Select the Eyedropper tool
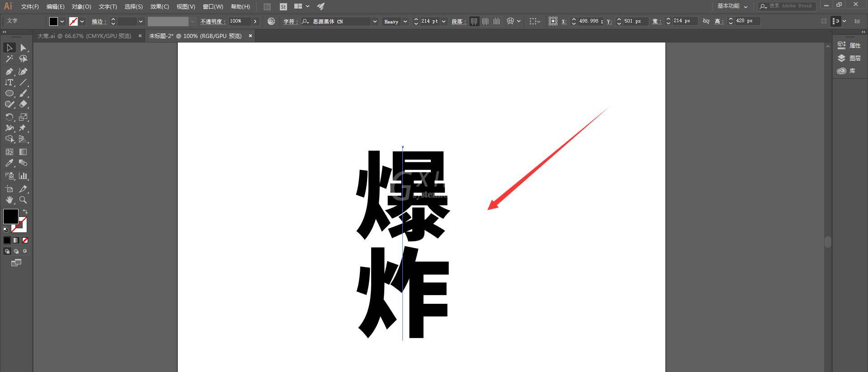 click(9, 163)
